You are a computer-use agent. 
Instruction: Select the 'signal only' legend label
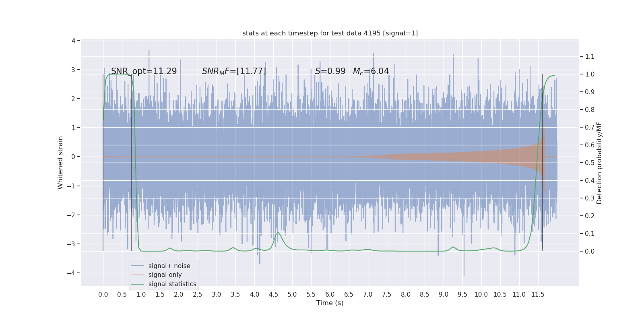165,275
